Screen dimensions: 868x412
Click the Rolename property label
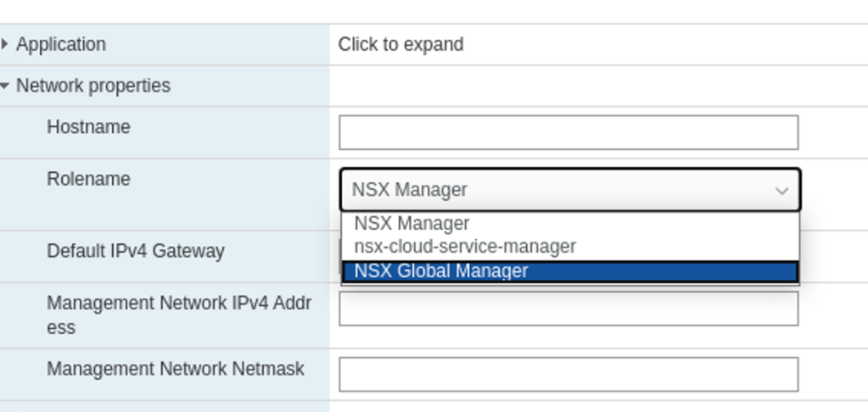coord(88,179)
